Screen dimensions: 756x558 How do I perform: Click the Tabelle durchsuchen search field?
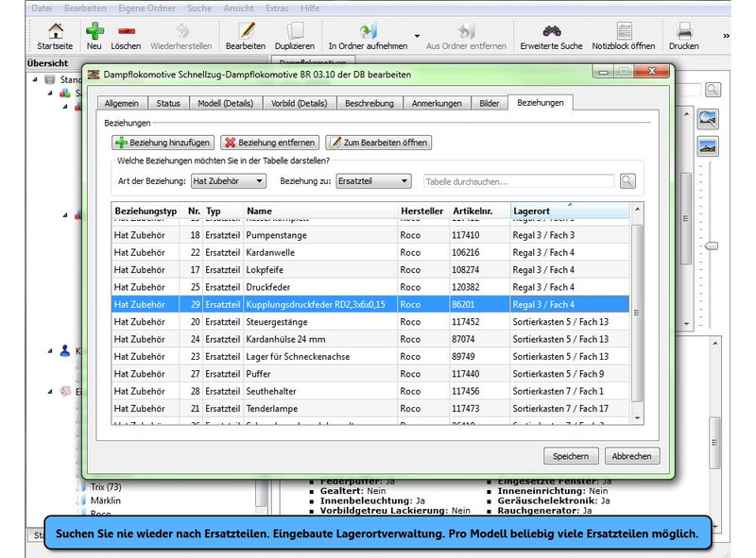[x=519, y=181]
